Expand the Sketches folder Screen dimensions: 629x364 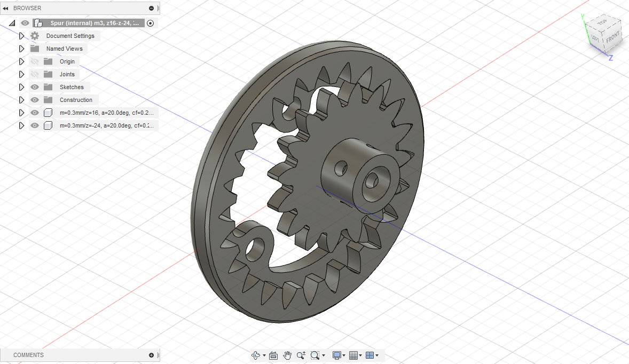pyautogui.click(x=22, y=87)
